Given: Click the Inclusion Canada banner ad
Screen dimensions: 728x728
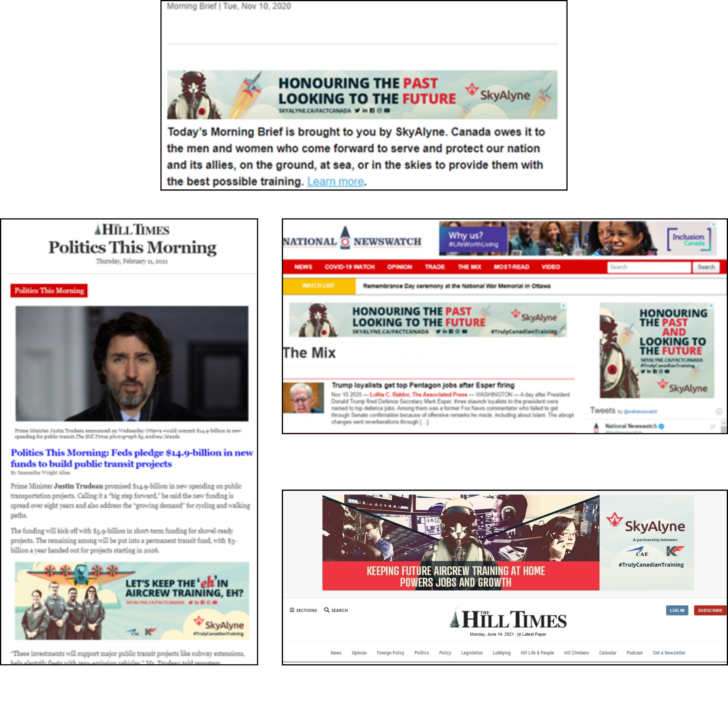Looking at the screenshot, I should click(x=578, y=238).
